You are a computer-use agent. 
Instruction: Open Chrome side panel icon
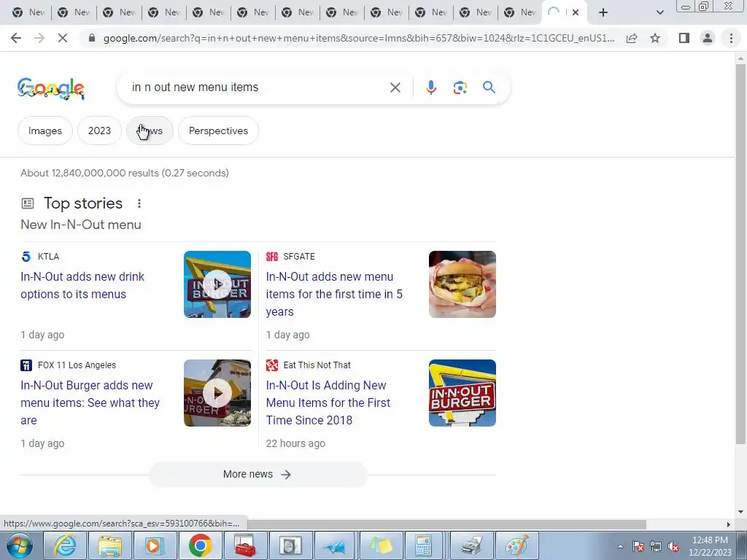684,38
